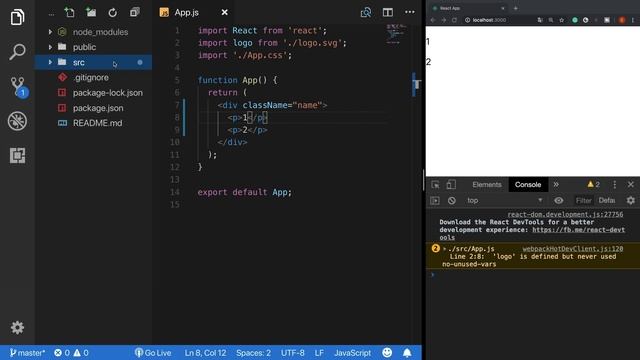Click the Split Editor icon
This screenshot has width=640, height=360.
pos(388,13)
